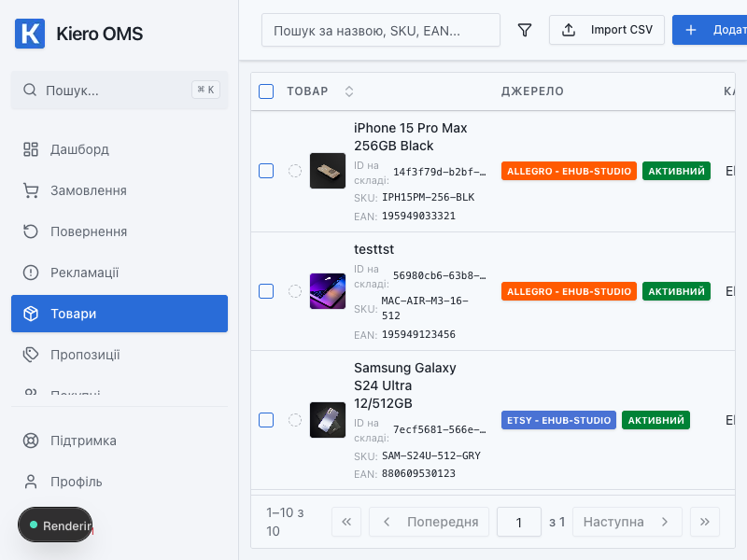
Task: Sort by ТОВАР column arrows
Action: [x=349, y=91]
